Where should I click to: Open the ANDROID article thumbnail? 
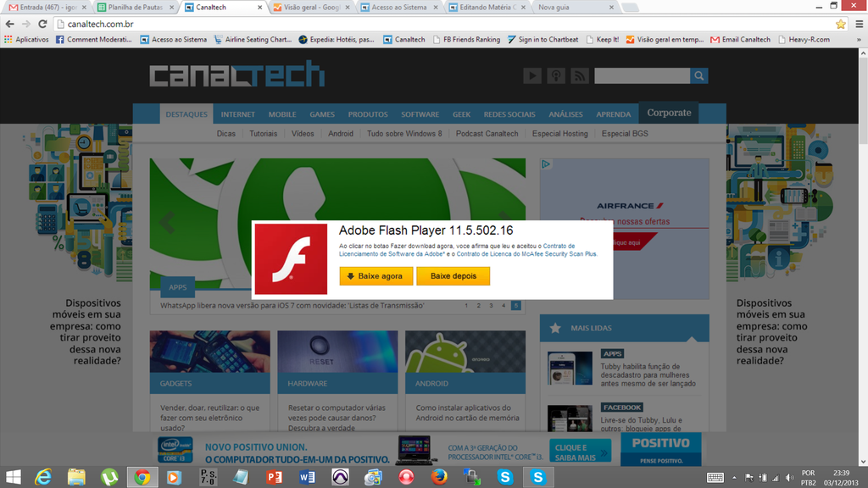(465, 352)
